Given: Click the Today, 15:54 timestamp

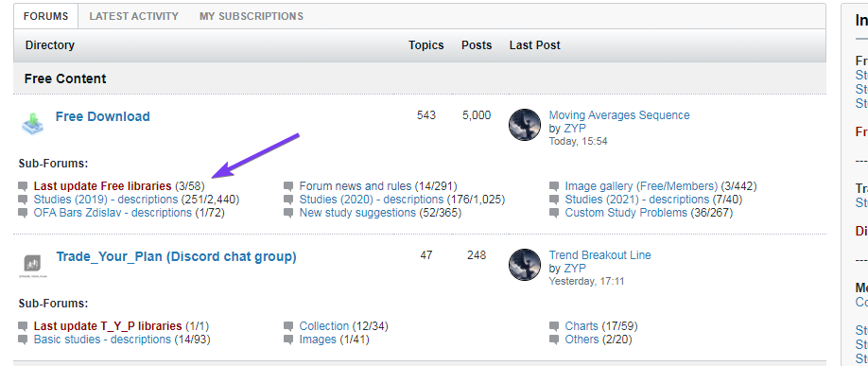Looking at the screenshot, I should (x=579, y=141).
